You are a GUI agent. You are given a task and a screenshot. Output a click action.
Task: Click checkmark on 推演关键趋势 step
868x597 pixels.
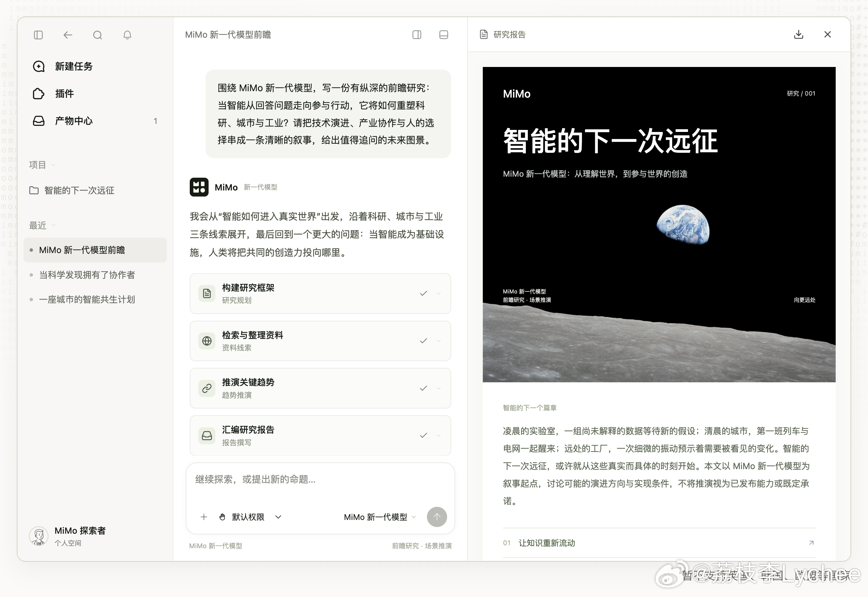(x=423, y=388)
